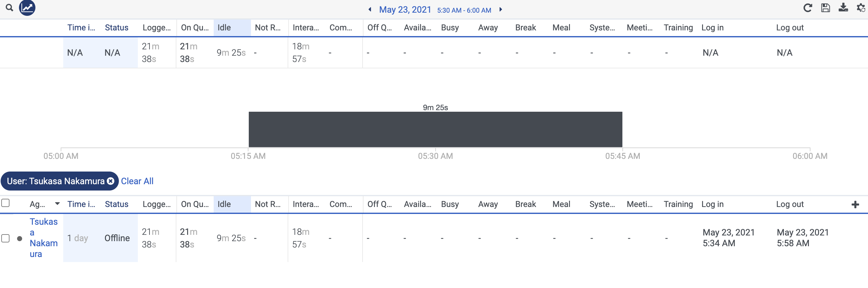Sort by Log in column in agent table
The height and width of the screenshot is (288, 868).
click(712, 204)
